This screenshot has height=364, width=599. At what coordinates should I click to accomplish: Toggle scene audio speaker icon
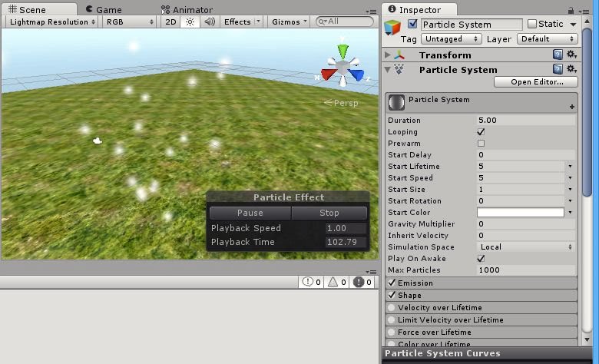tap(209, 22)
